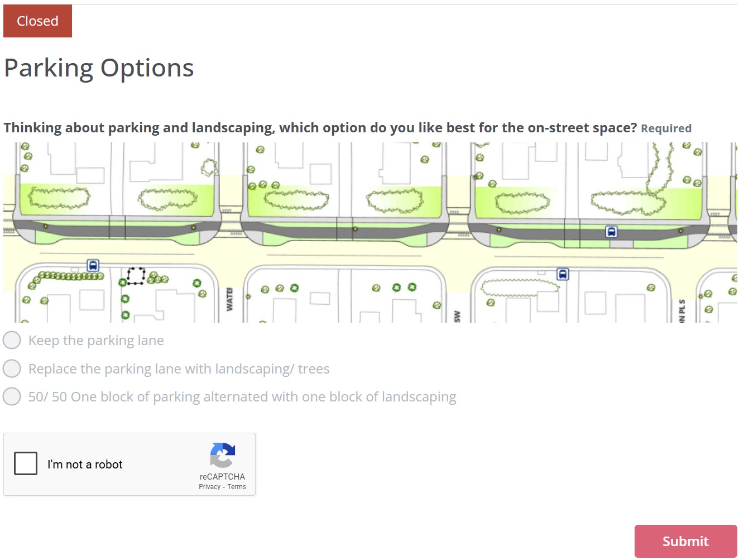
Task: Open the reCAPTCHA Privacy link
Action: 209,487
